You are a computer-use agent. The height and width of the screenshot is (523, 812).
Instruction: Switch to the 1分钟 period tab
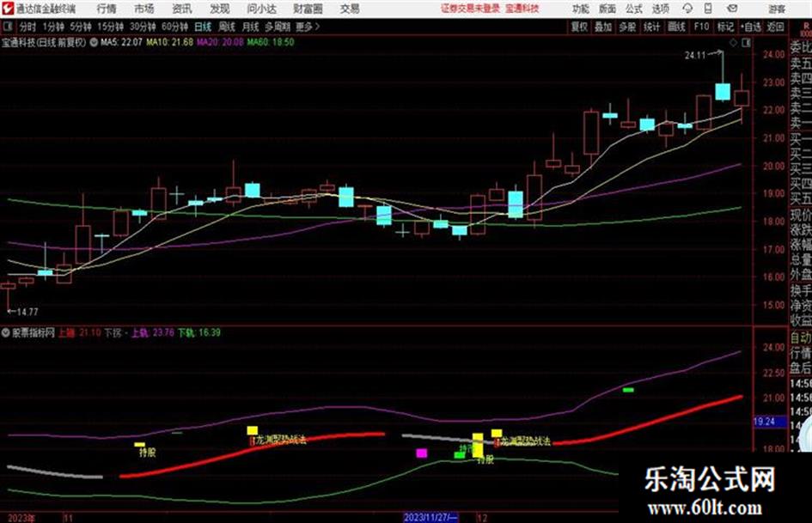[x=53, y=27]
